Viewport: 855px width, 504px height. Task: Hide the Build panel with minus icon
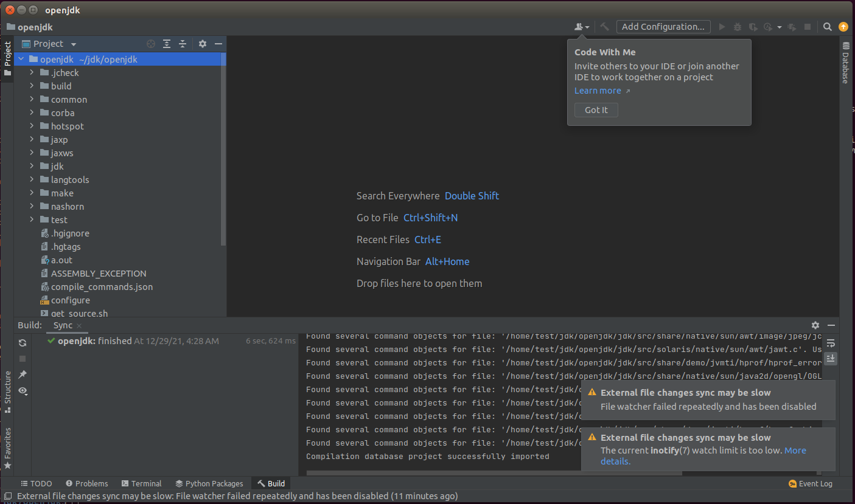[831, 325]
